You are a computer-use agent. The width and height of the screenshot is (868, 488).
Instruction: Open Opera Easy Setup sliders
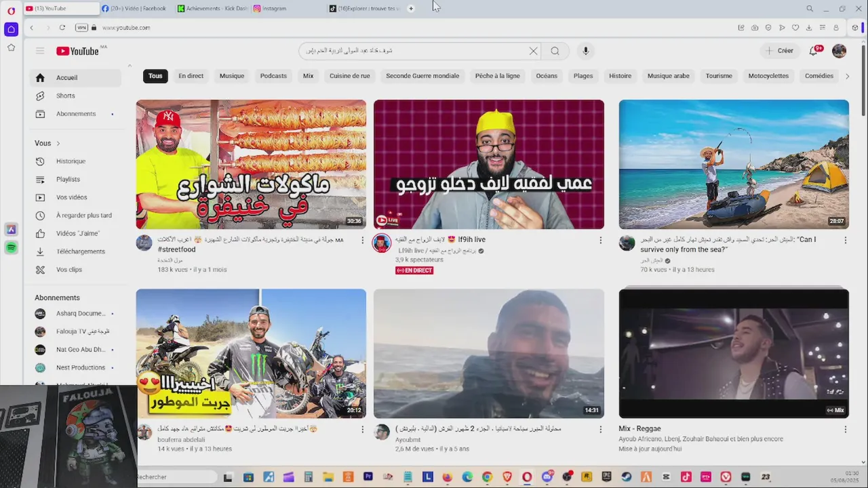(x=823, y=28)
